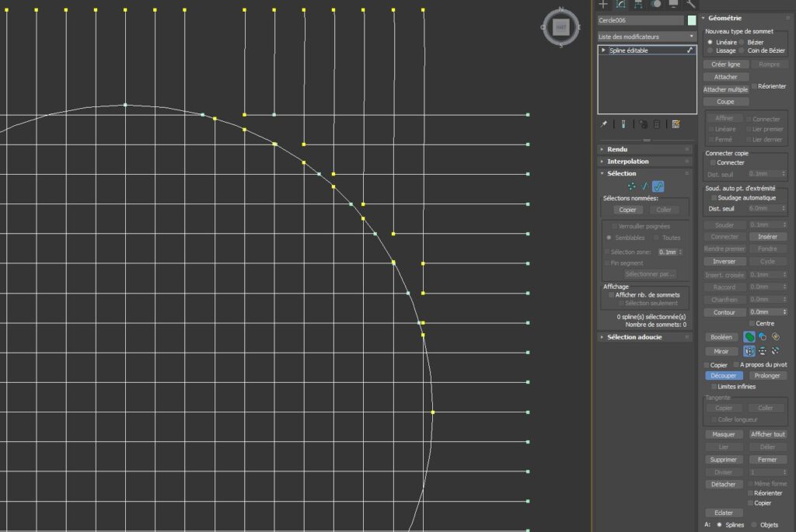Image resolution: width=796 pixels, height=532 pixels.
Task: Select the Bézier vertex type radio
Action: [742, 42]
